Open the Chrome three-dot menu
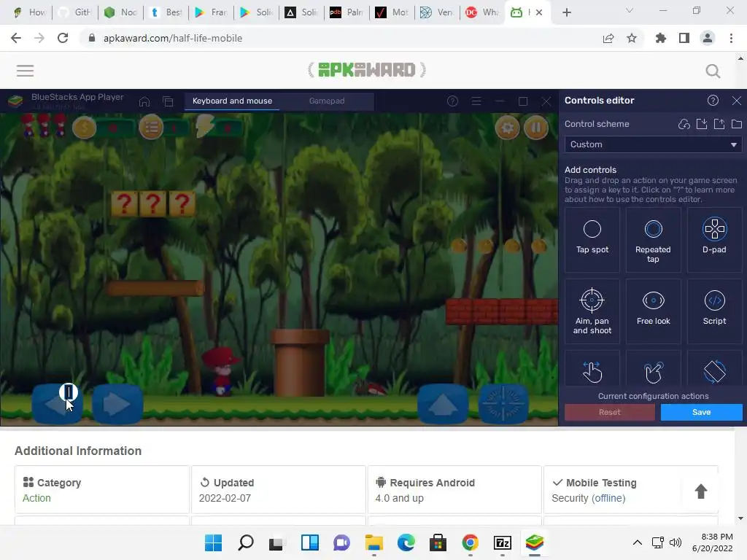Image resolution: width=747 pixels, height=560 pixels. click(731, 38)
